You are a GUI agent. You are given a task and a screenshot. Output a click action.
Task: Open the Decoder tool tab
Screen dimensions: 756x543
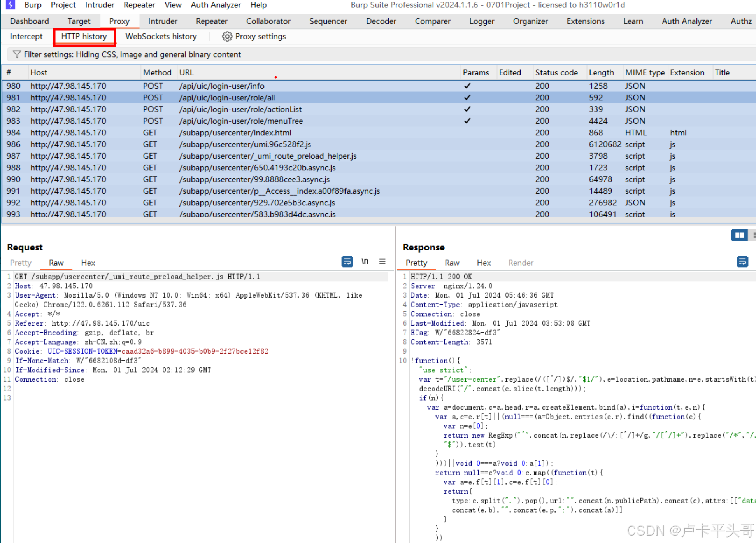(381, 21)
